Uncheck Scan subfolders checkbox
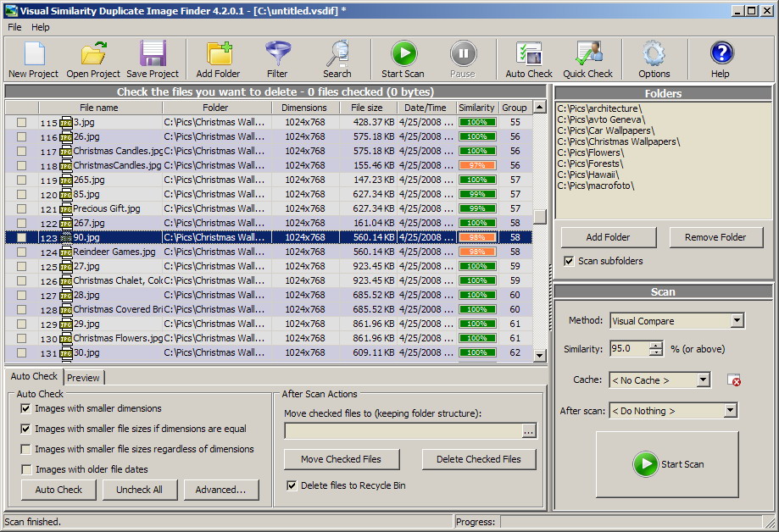This screenshot has height=532, width=779. (569, 261)
